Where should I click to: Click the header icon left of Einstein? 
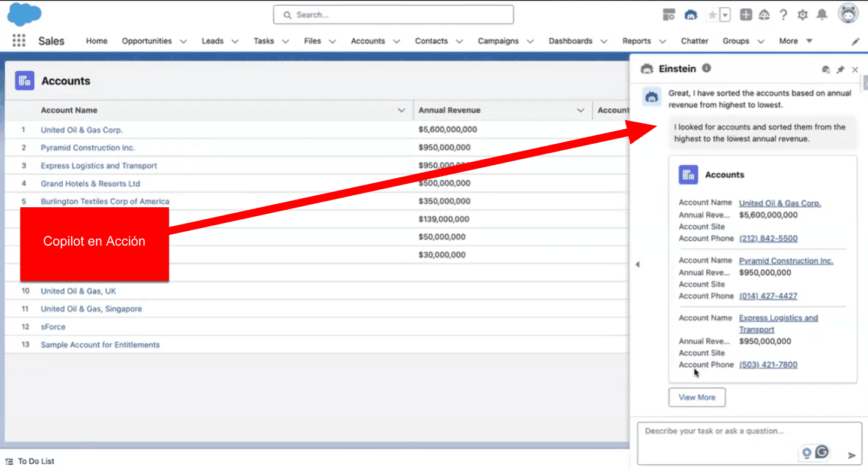click(669, 15)
